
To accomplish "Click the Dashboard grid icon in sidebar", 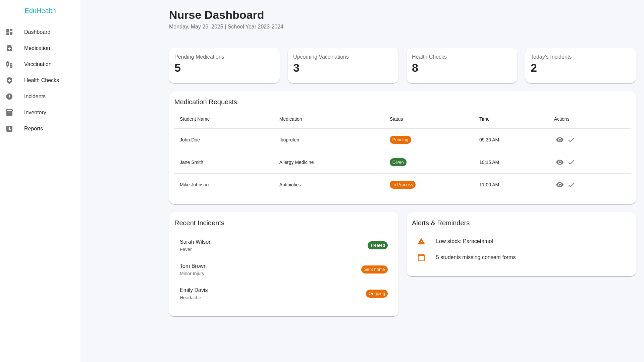I will pos(9,32).
